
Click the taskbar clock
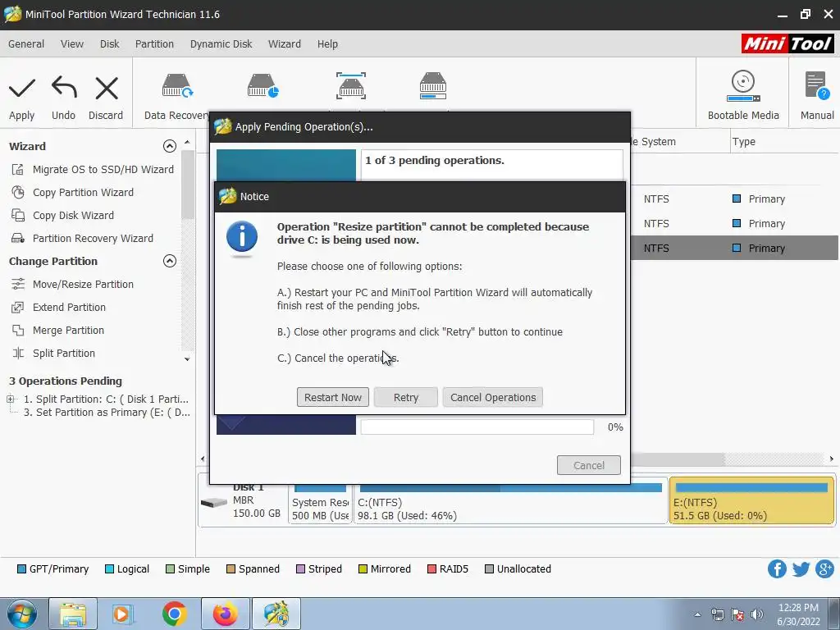coord(798,614)
